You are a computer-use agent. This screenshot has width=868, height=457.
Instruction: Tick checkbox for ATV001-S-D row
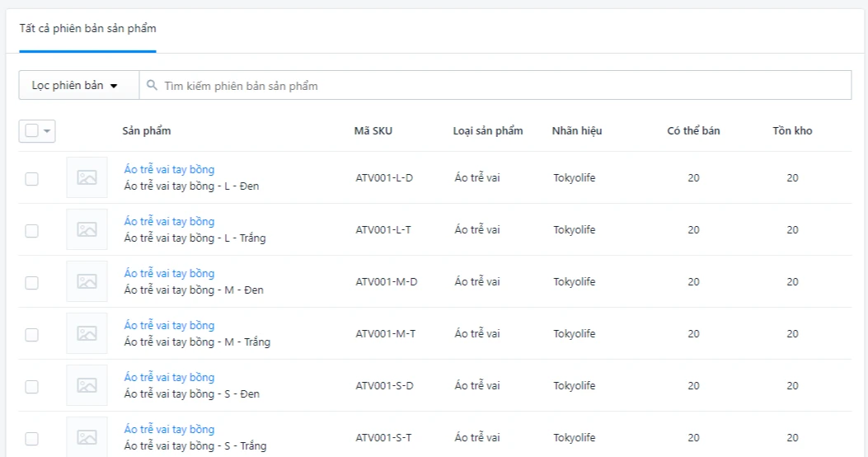(x=31, y=386)
